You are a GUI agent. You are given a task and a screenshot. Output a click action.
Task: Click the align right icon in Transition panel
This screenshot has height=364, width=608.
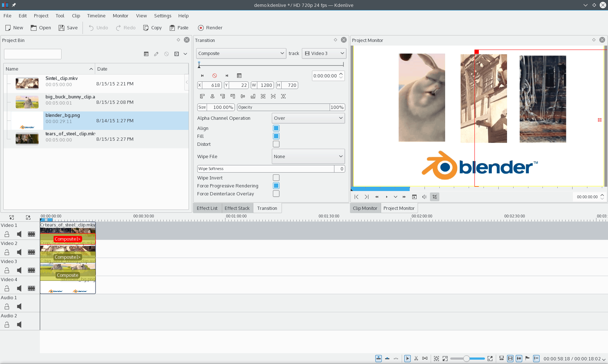coord(223,96)
